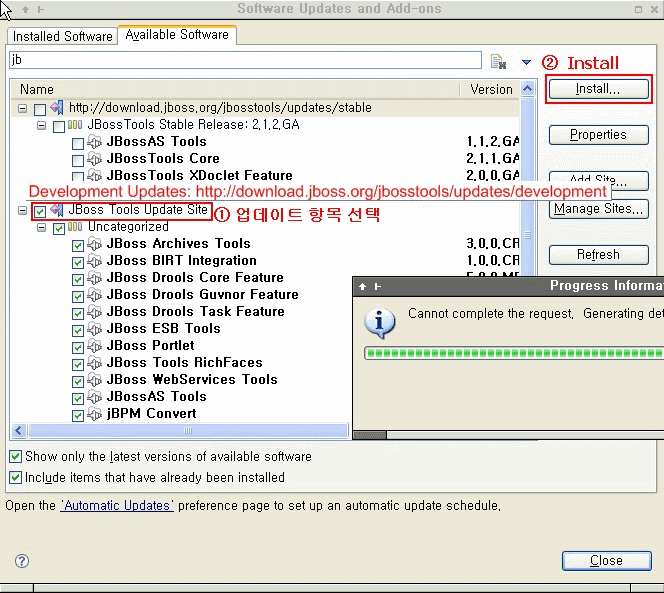Uncheck the jBPM Convert checkbox
The height and width of the screenshot is (593, 664).
click(x=78, y=416)
